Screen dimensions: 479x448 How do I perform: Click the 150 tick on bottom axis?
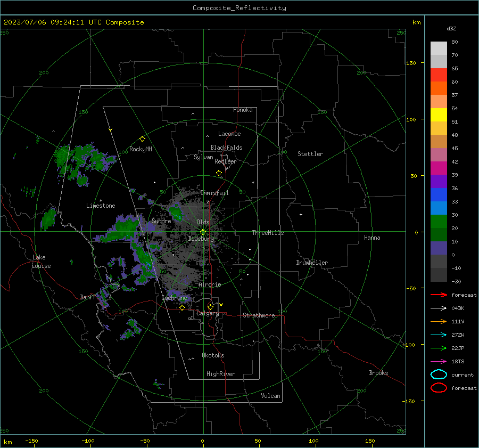click(x=370, y=441)
